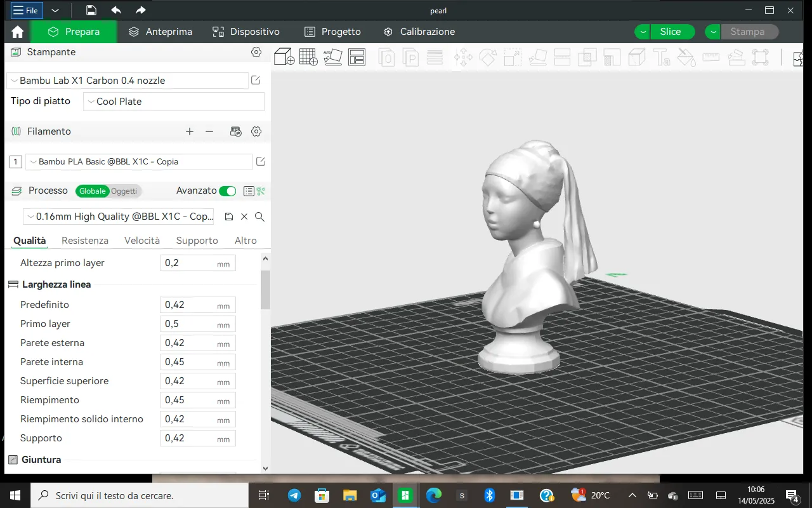
Task: Open the Supporto settings tab
Action: (x=197, y=241)
